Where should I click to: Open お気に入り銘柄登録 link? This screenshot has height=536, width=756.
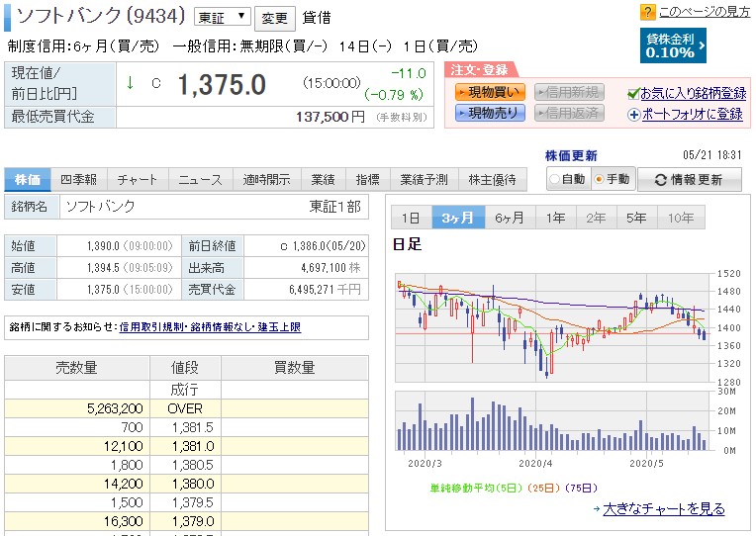(x=694, y=93)
